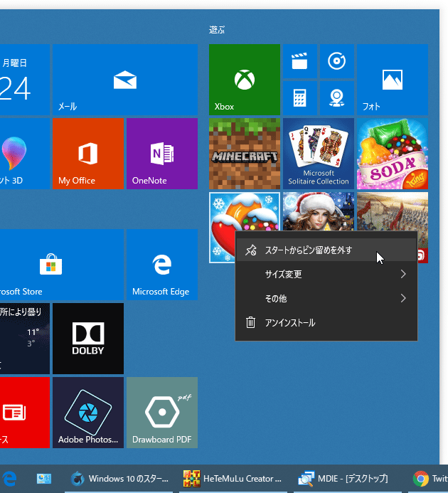Click the chevron arrow beside サイズ変更
Viewport: 448px width, 493px height.
point(403,274)
